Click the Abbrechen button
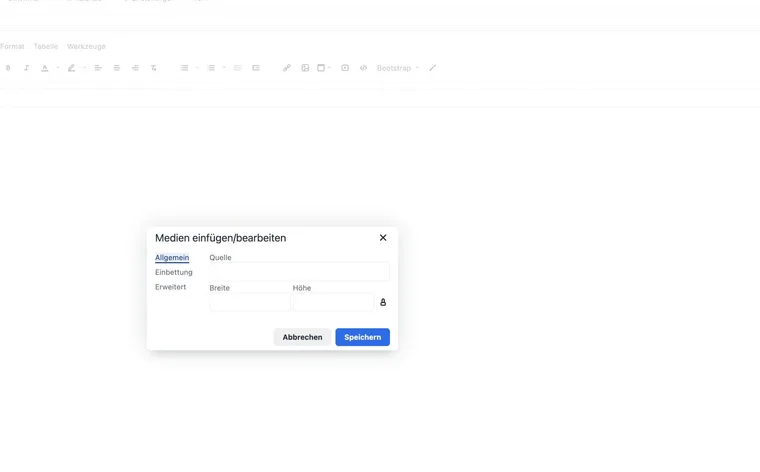 click(302, 337)
